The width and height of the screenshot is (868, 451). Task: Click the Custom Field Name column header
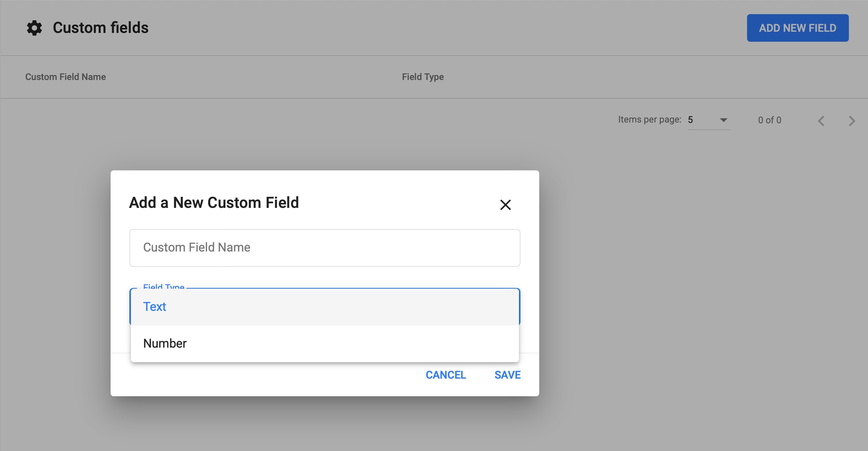click(65, 77)
